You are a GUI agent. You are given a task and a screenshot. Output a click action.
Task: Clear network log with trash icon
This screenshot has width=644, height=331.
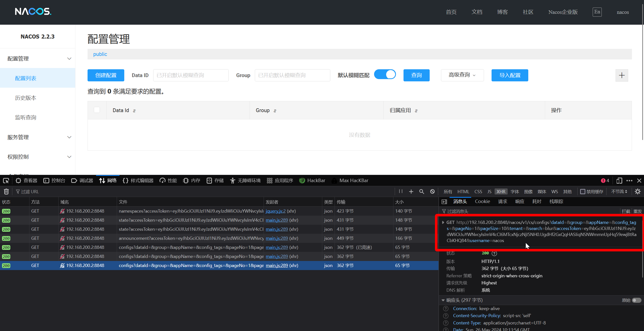click(x=6, y=192)
